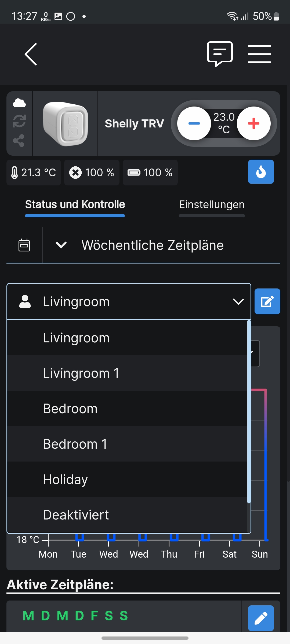
Task: Open the chat message icon
Action: point(220,54)
